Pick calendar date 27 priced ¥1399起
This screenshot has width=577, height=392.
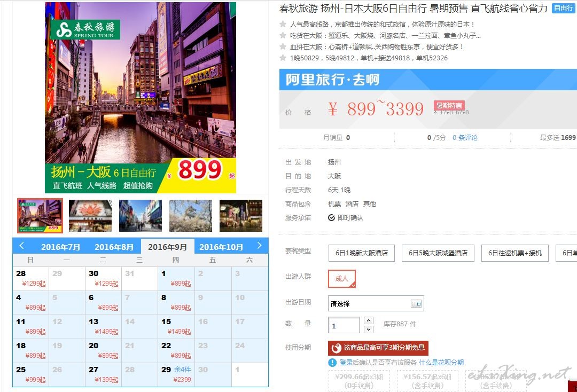pos(104,375)
